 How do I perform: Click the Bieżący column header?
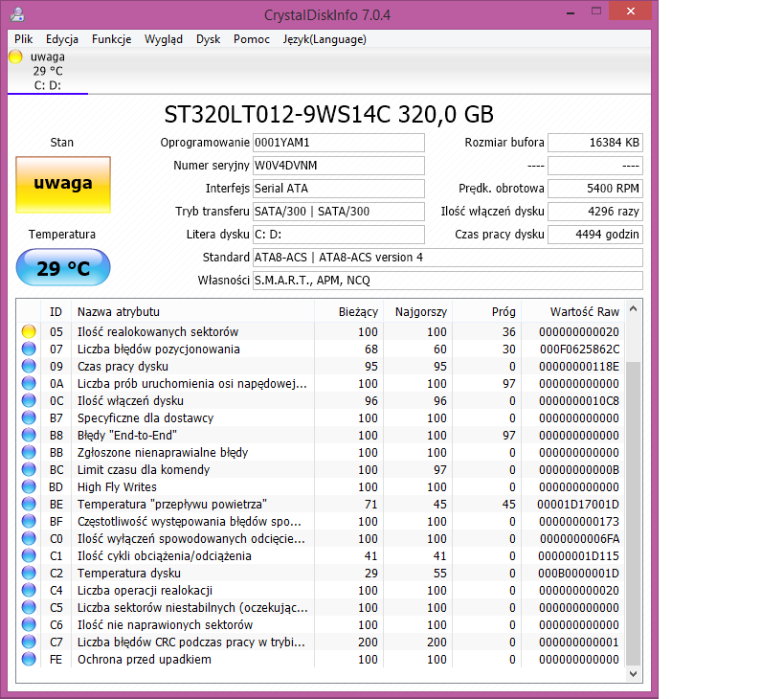coord(349,312)
